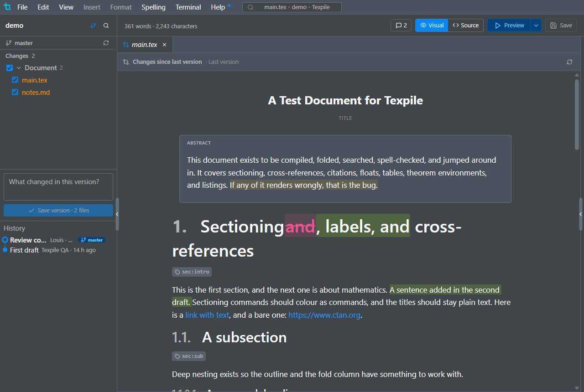Uncheck the Document changes checkbox
584x392 pixels.
10,68
